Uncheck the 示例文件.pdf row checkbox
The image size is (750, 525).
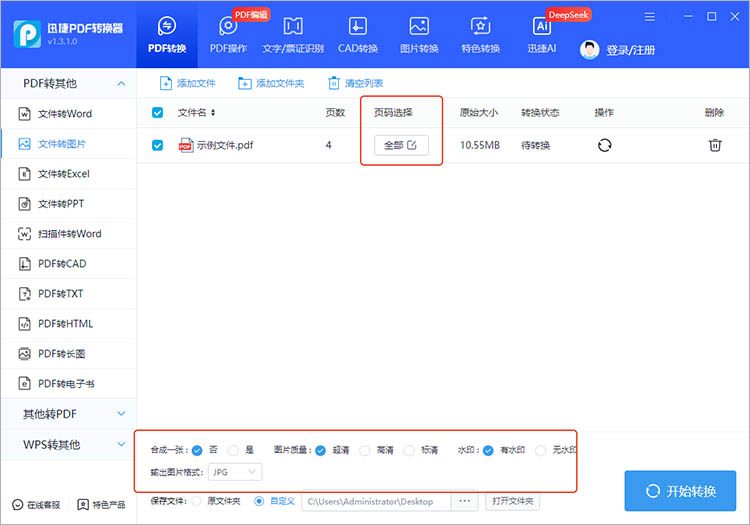point(157,145)
